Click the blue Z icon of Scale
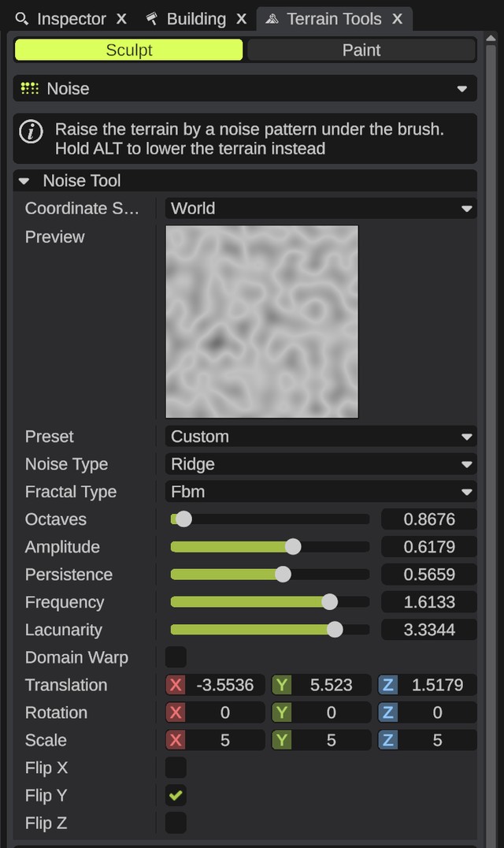The width and height of the screenshot is (504, 848). pos(388,740)
